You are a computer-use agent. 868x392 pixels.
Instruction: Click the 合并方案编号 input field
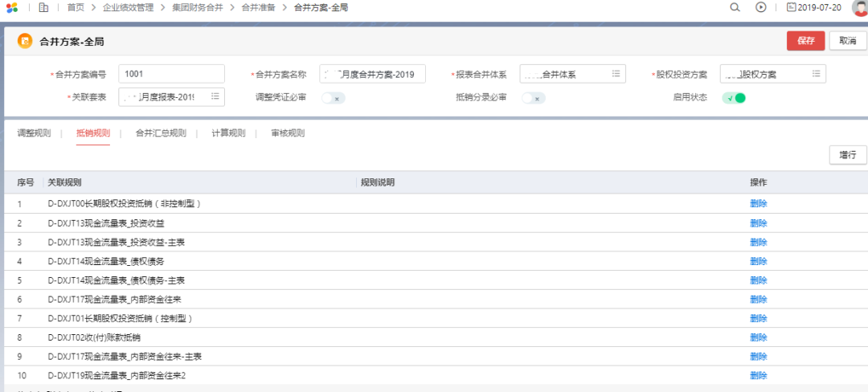[171, 74]
